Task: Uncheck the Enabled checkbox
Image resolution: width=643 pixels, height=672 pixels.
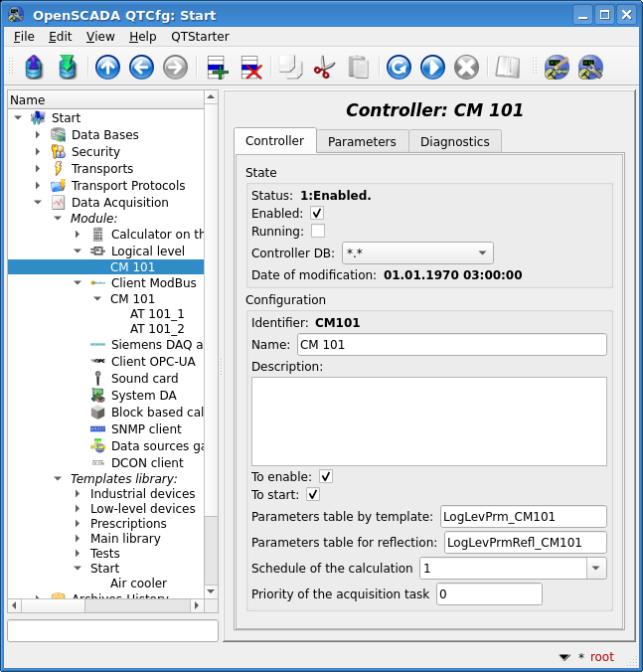Action: pyautogui.click(x=317, y=213)
